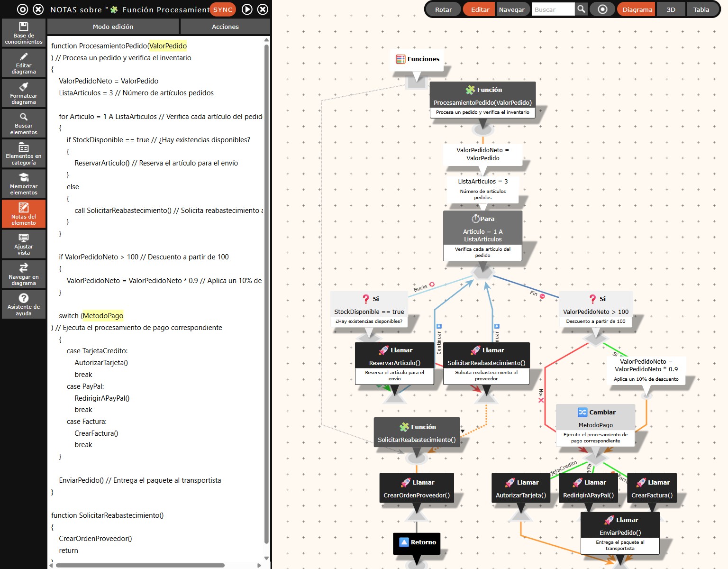Open Base de conocimientos panel
Screen dimensions: 728x569
(24, 33)
